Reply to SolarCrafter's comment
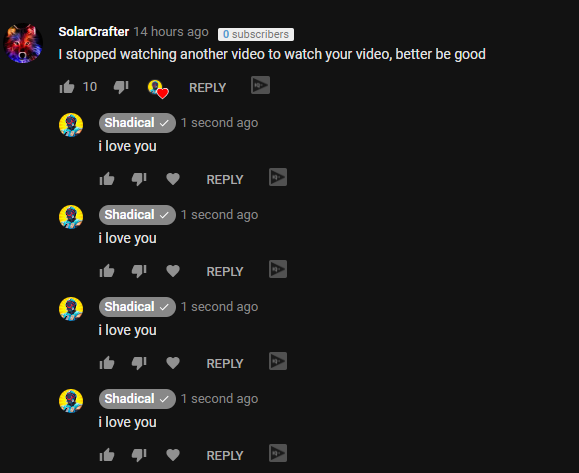Viewport: 579px width, 473px height. click(x=208, y=88)
